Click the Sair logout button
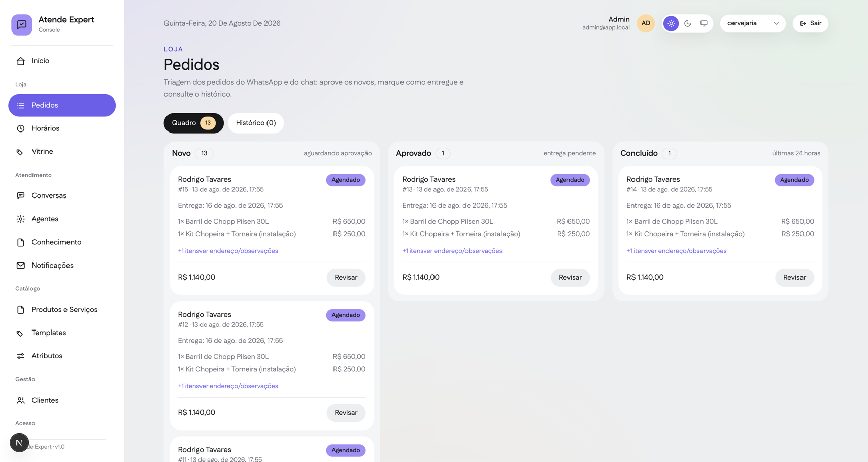 [811, 23]
